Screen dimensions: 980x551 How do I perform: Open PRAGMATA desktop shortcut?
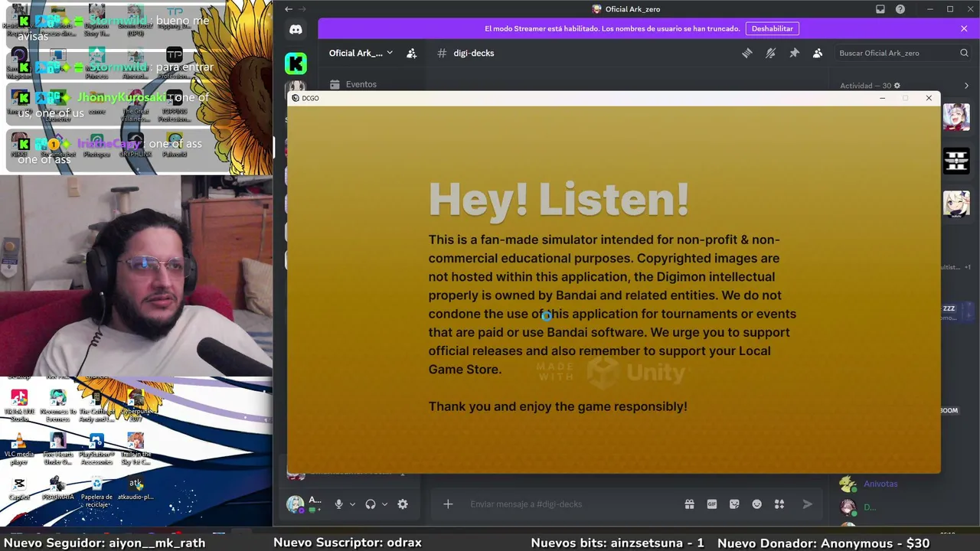57,488
